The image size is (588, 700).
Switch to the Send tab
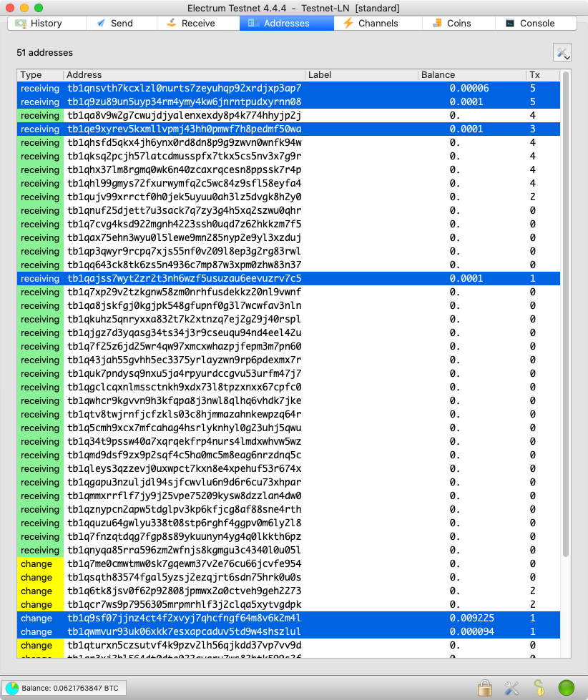[121, 23]
